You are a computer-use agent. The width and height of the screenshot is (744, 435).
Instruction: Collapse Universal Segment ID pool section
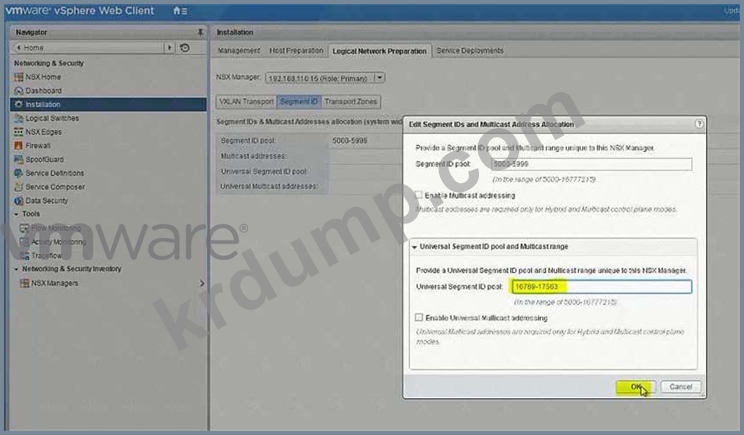point(414,247)
